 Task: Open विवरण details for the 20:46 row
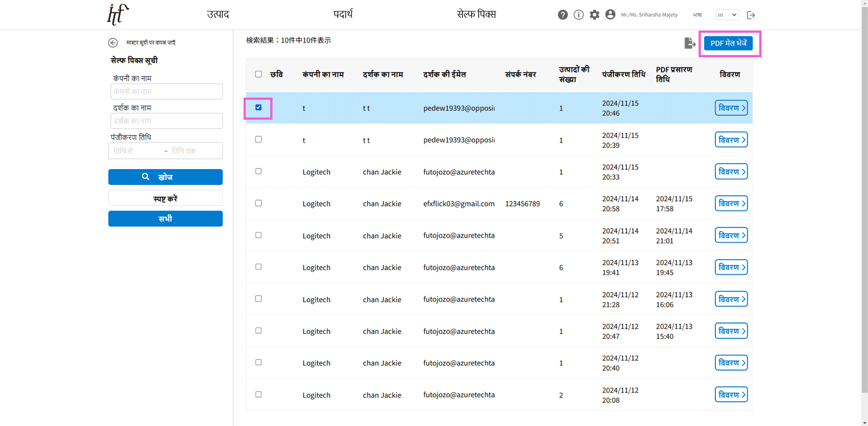tap(731, 108)
